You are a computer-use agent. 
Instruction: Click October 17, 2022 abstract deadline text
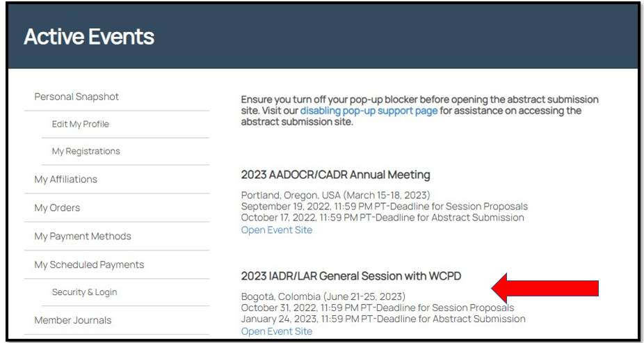coord(383,217)
